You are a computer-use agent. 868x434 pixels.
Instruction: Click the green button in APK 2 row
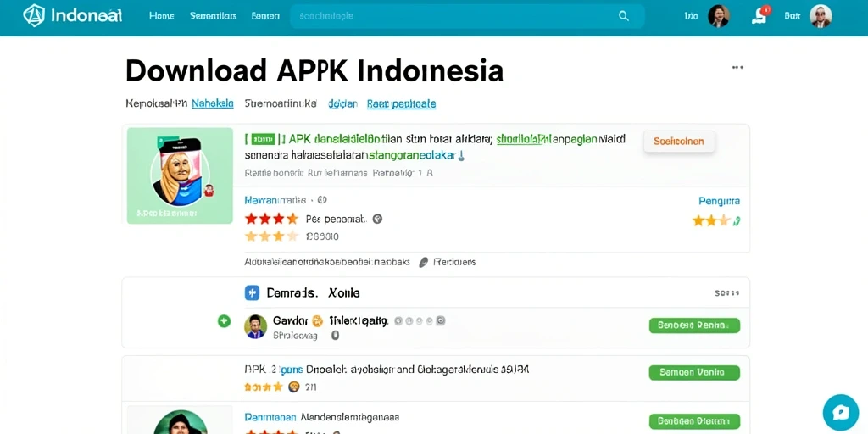[694, 373]
